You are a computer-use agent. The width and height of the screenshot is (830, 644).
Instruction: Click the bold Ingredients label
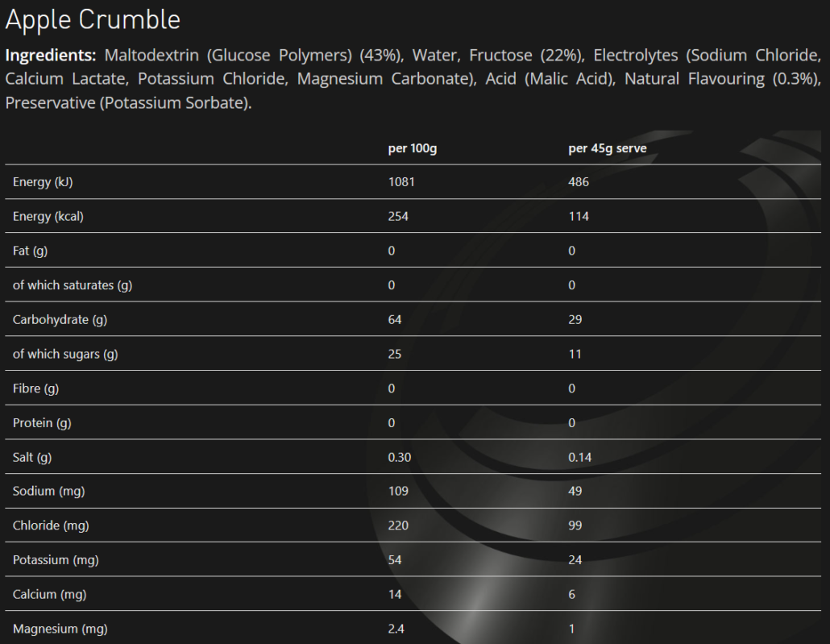[x=51, y=56]
